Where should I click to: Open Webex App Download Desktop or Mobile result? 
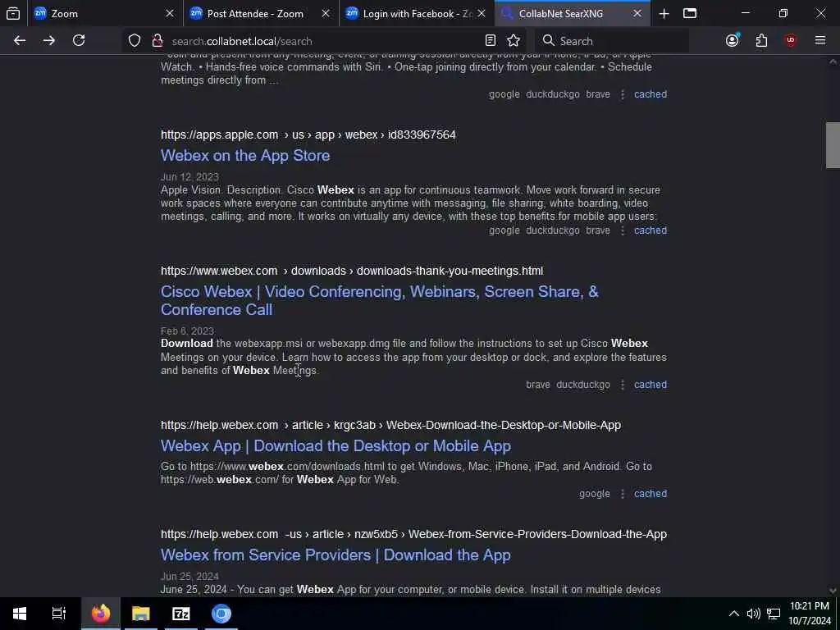pos(336,446)
